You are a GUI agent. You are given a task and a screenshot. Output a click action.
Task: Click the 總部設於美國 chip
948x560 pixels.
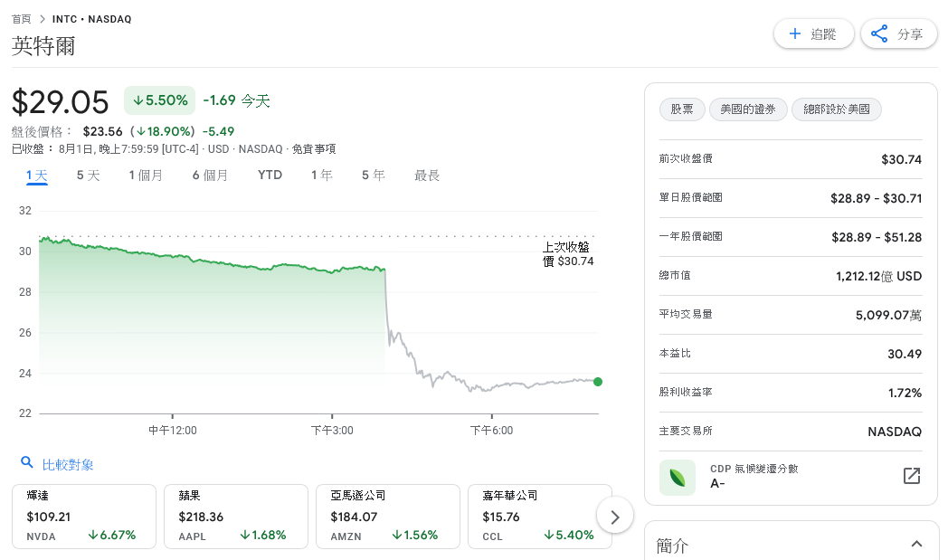836,109
